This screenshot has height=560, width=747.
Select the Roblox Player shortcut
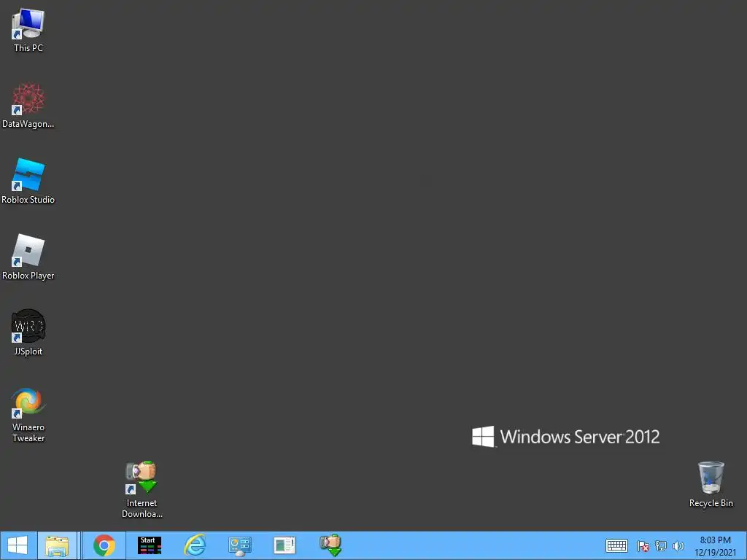point(28,257)
